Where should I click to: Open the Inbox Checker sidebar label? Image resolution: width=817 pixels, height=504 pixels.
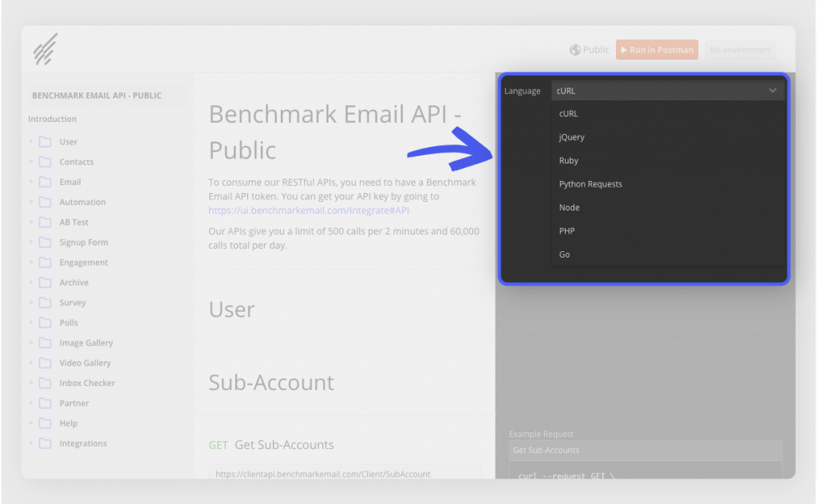click(x=87, y=384)
